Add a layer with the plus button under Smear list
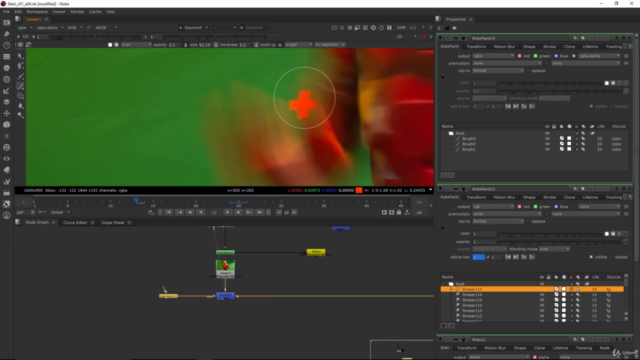The image size is (640, 360). click(444, 326)
